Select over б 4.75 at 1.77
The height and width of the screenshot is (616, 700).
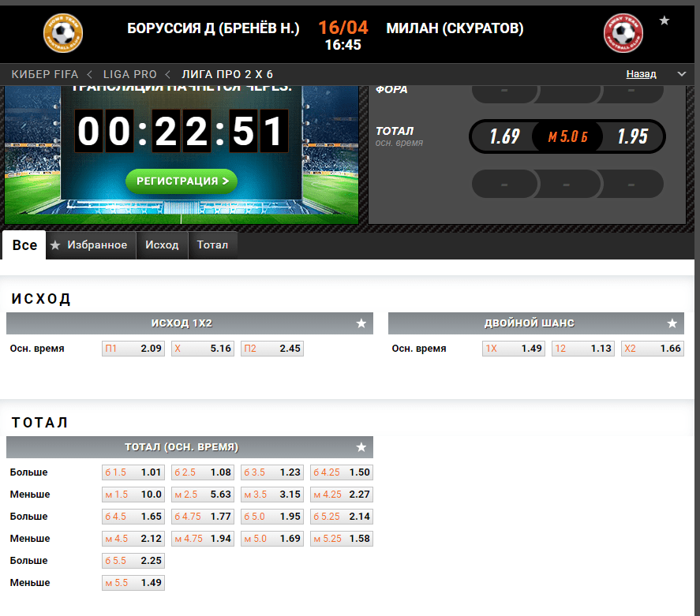pos(203,517)
